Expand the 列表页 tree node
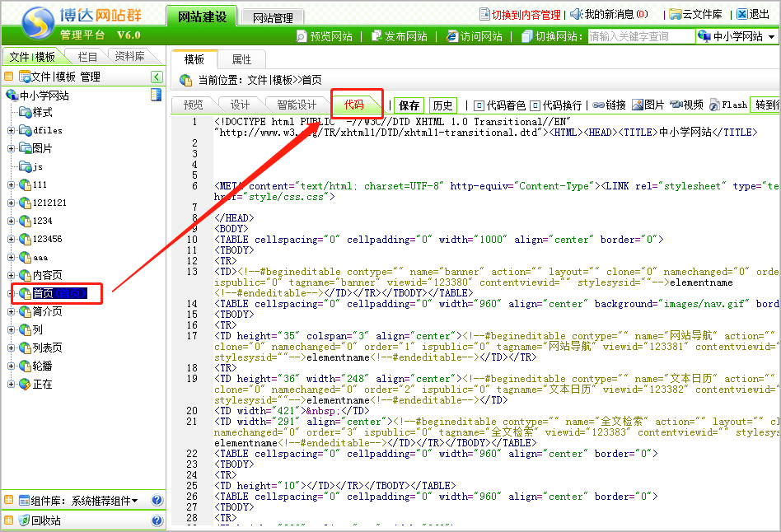Image resolution: width=781 pixels, height=532 pixels. 11,348
